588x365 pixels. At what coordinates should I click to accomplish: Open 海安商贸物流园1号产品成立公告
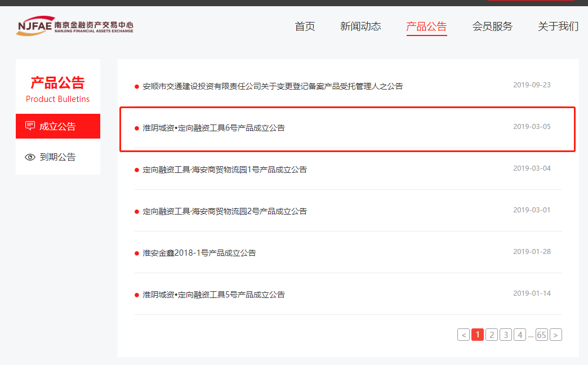tap(225, 170)
